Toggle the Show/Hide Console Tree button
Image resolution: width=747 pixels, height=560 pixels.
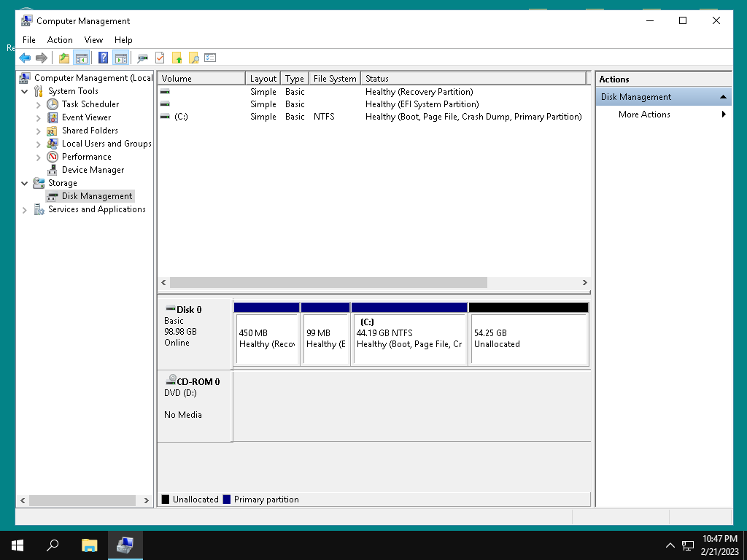[x=82, y=58]
